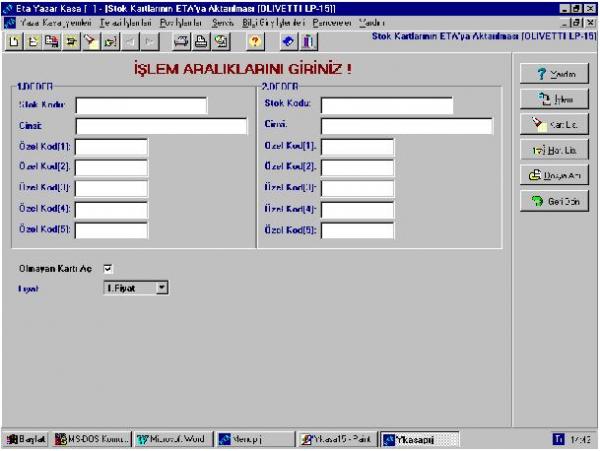Viewport: 600px width, 451px height.
Task: Open the Fiyat dropdown list
Action: pyautogui.click(x=162, y=288)
